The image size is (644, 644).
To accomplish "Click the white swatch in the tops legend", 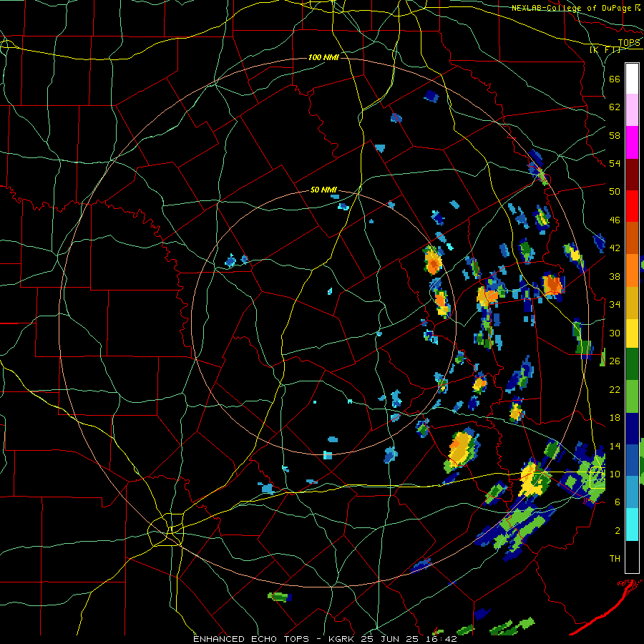I will pos(632,79).
